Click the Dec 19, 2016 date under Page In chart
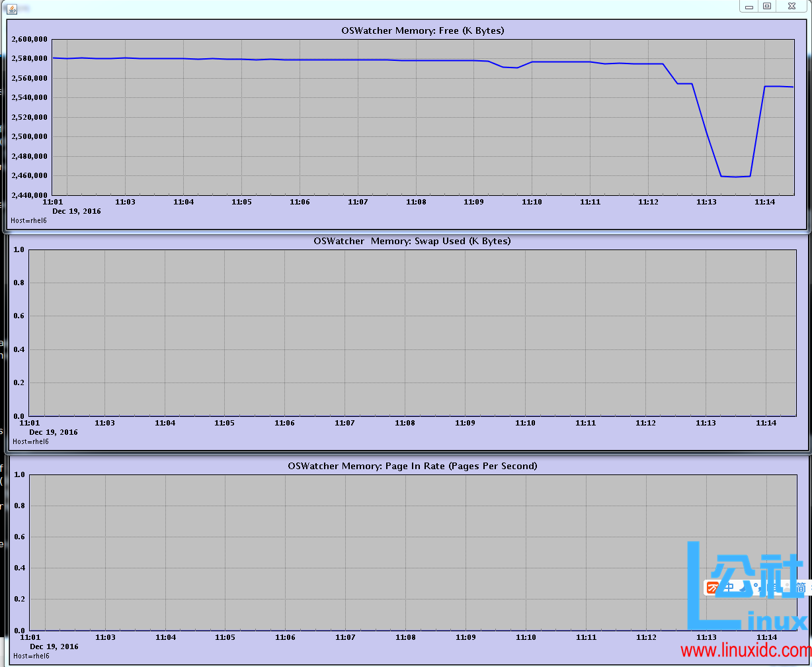812x667 pixels. (x=54, y=646)
